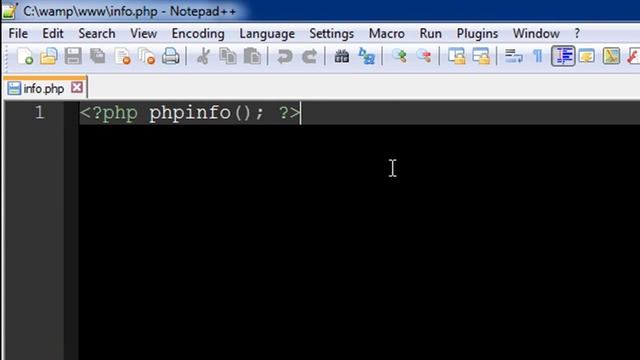Viewport: 640px width, 360px height.
Task: Close the info.php tab
Action: [77, 87]
